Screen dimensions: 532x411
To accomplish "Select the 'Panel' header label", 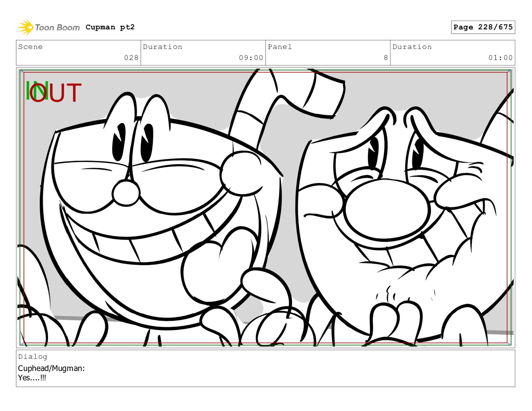I will pyautogui.click(x=280, y=47).
